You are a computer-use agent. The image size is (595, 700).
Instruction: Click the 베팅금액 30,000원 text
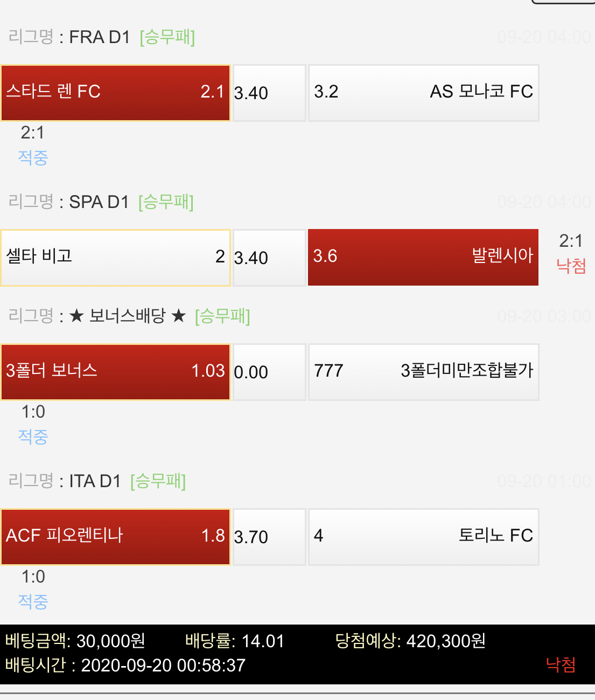click(75, 641)
